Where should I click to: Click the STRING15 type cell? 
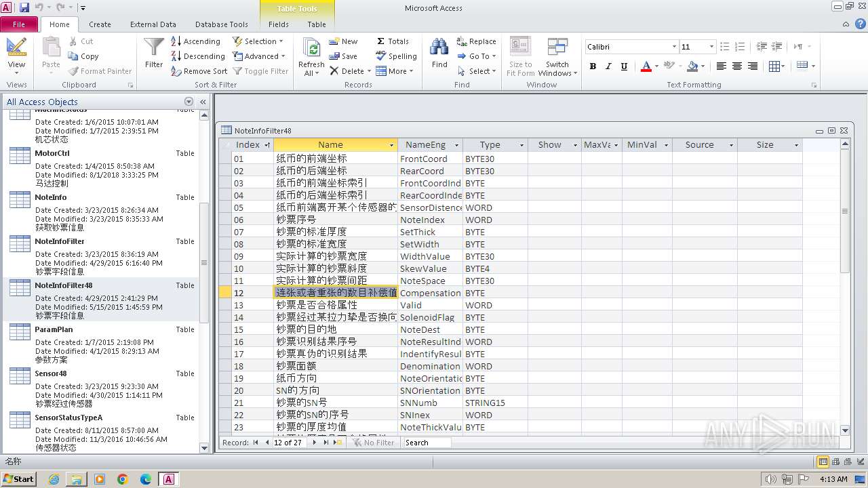[495, 403]
